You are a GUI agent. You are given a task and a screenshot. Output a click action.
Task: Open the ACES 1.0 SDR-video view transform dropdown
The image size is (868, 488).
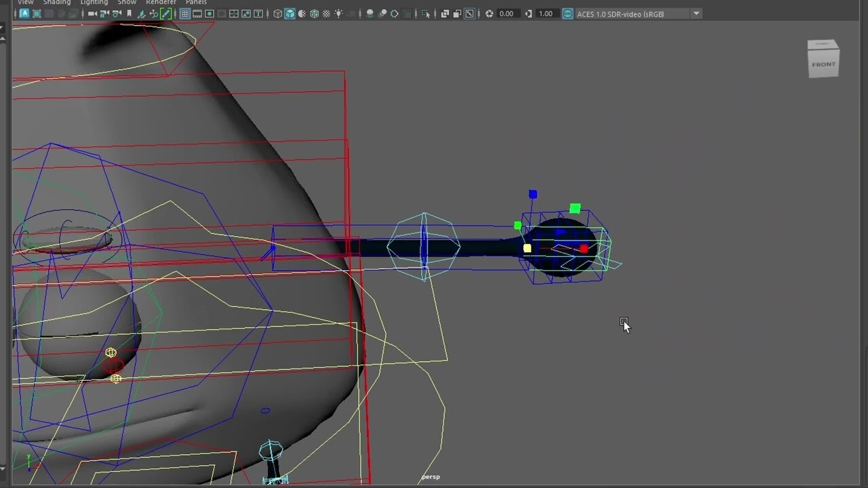coord(696,14)
